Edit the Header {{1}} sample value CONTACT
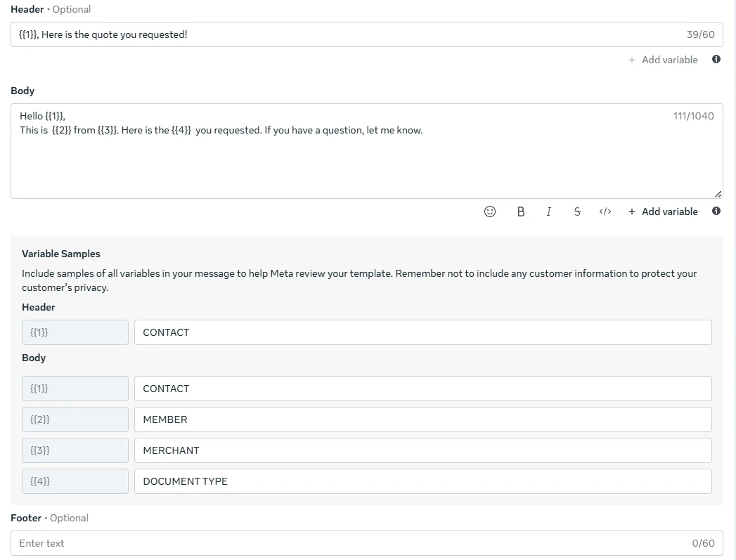The image size is (736, 560). tap(423, 332)
